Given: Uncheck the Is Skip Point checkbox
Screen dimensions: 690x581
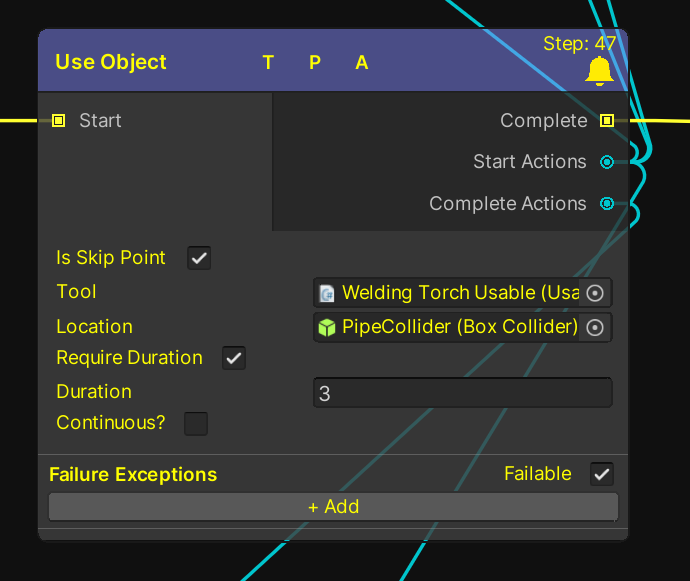Looking at the screenshot, I should point(200,258).
